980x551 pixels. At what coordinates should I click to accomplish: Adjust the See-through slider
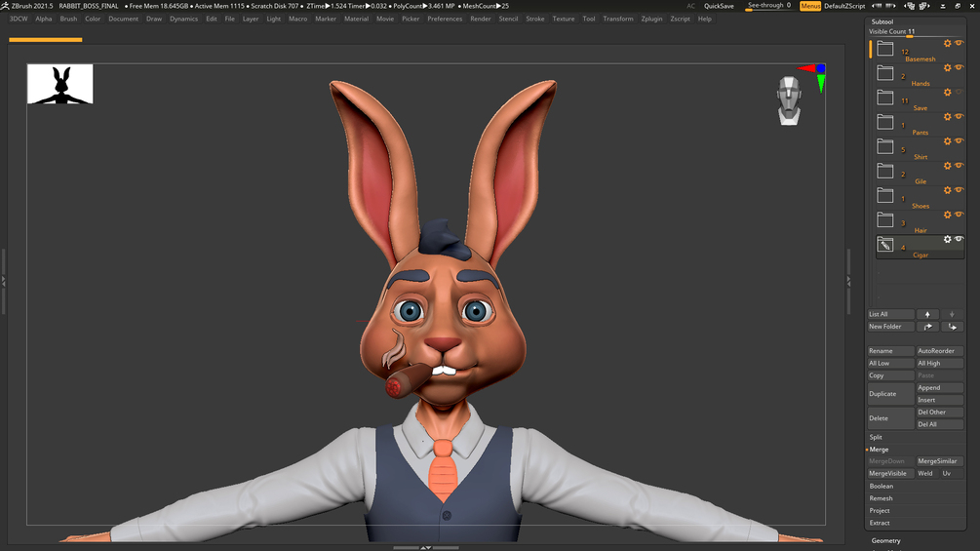tap(769, 6)
